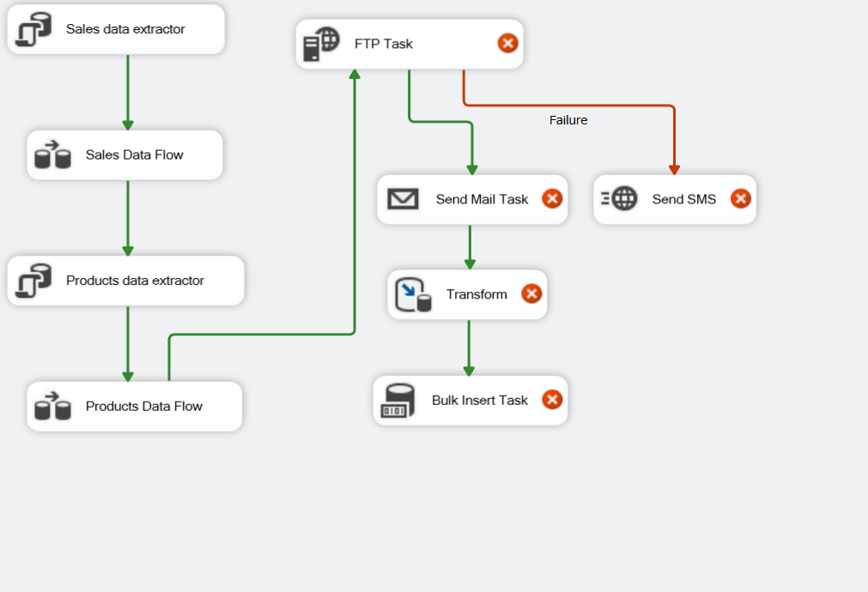Select the Bulk Insert Task label

[x=479, y=400]
